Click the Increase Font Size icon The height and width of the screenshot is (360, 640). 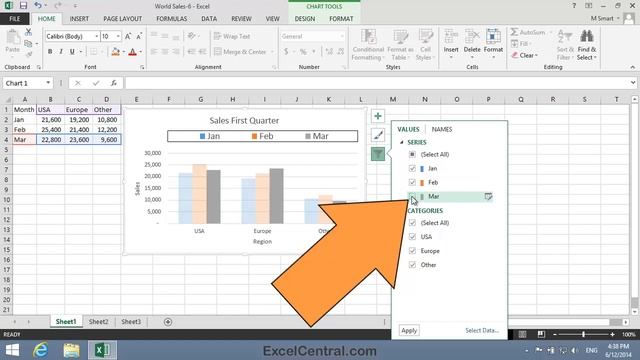pos(128,36)
